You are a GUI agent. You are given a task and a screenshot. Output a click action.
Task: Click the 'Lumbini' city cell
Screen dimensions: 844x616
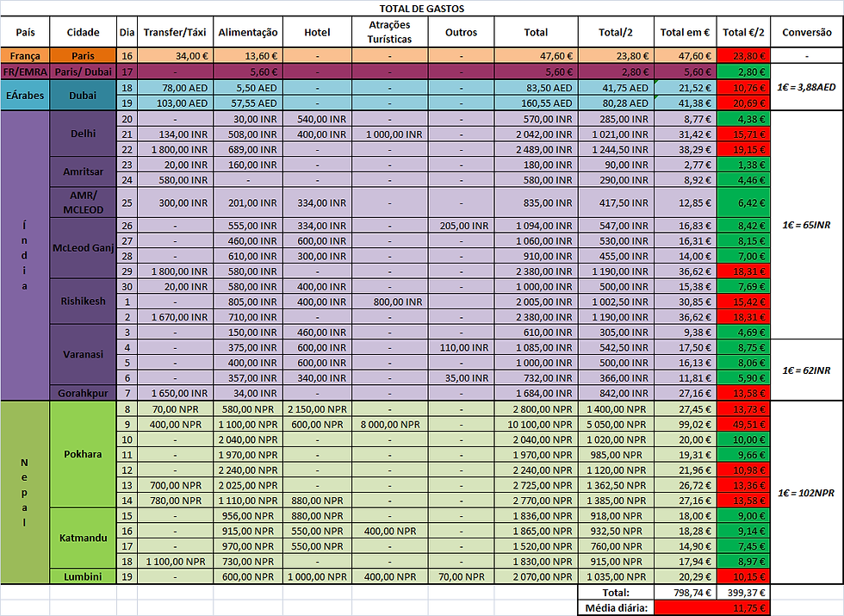click(x=83, y=576)
